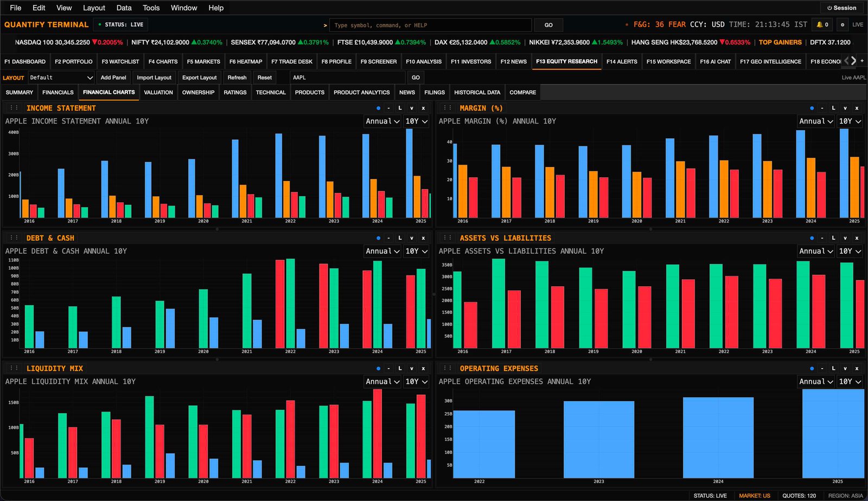
Task: Click the L icon on Liquidity Mix panel
Action: pos(400,368)
